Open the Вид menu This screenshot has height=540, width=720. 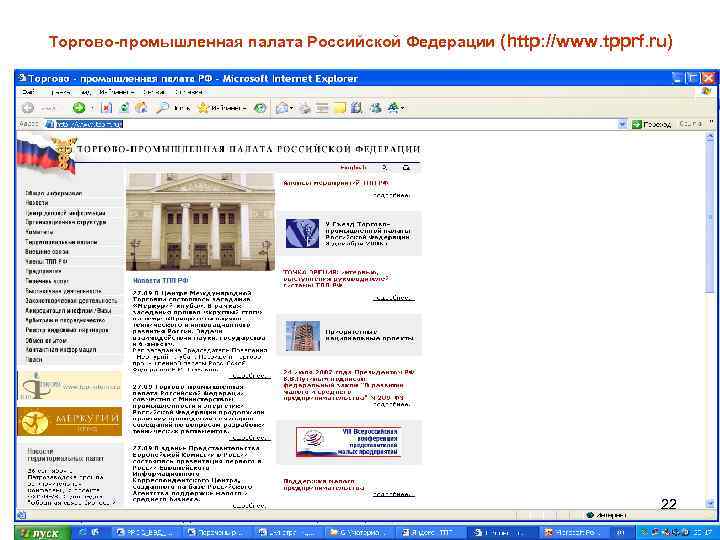86,92
